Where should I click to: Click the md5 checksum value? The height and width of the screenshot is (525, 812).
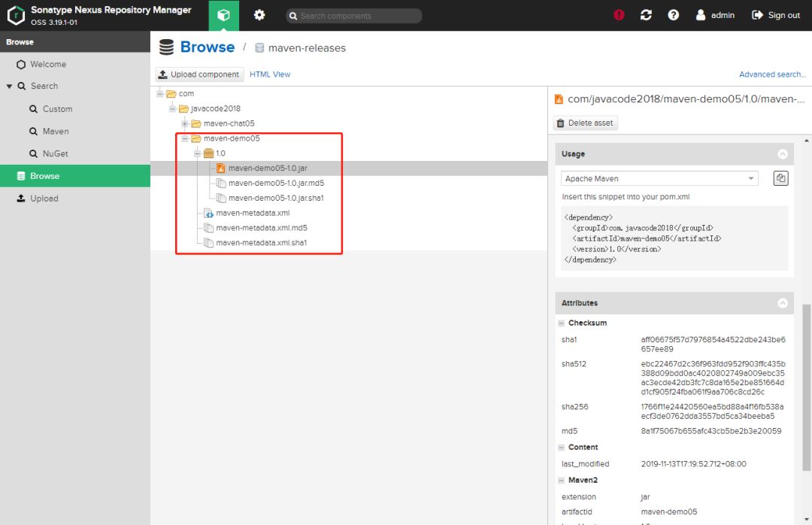click(x=711, y=431)
